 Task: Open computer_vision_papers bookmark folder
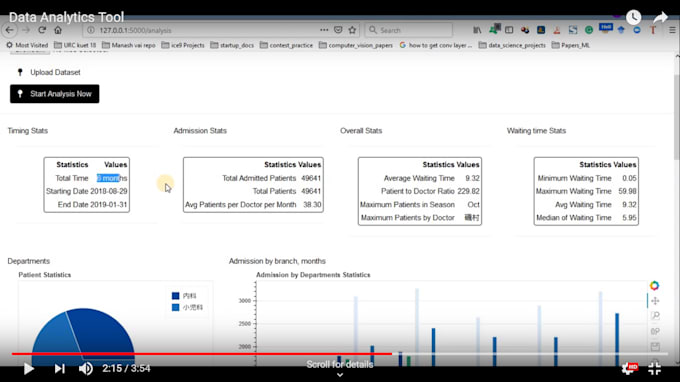(x=356, y=45)
